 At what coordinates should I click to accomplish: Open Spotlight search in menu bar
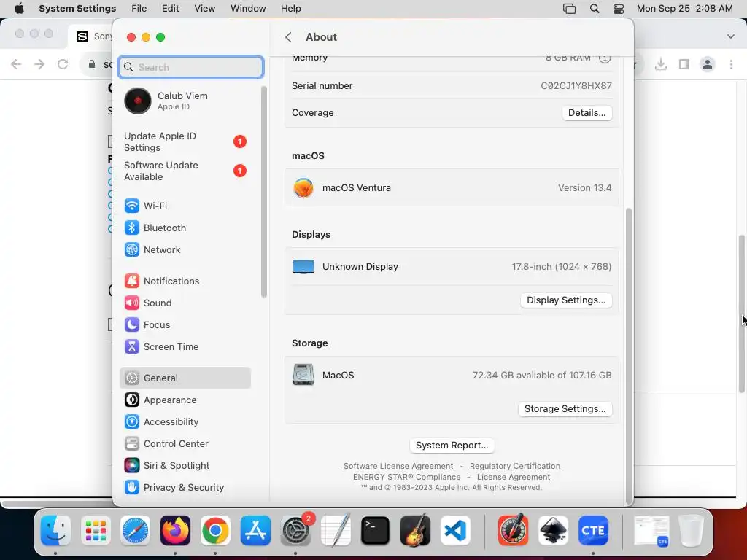(595, 9)
